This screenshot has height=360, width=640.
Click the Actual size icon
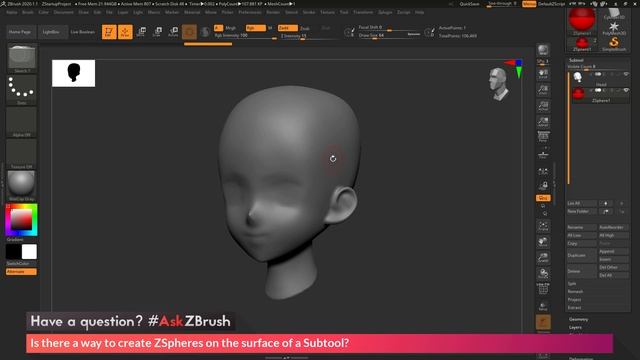pyautogui.click(x=543, y=106)
